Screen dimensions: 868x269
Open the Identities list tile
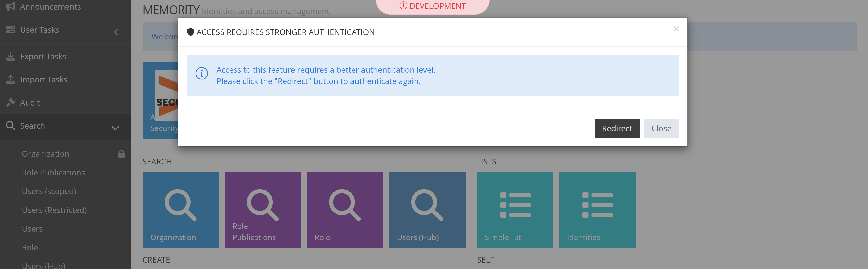pos(597,210)
